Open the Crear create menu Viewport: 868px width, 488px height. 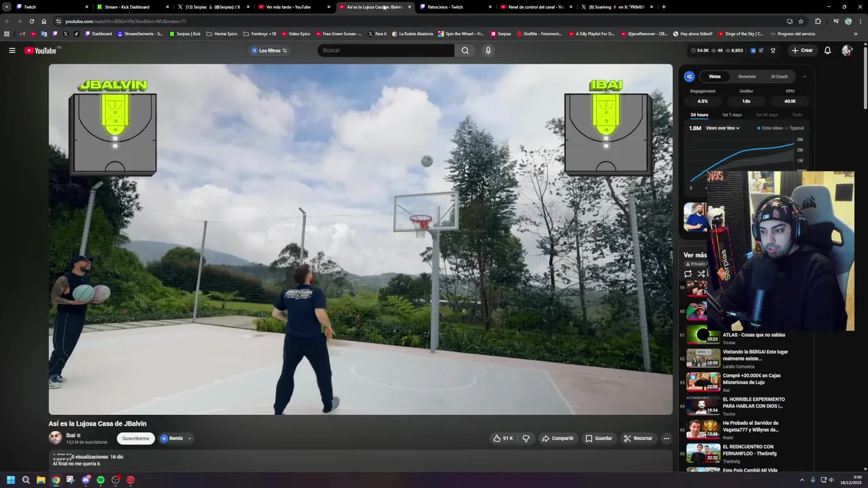[802, 50]
